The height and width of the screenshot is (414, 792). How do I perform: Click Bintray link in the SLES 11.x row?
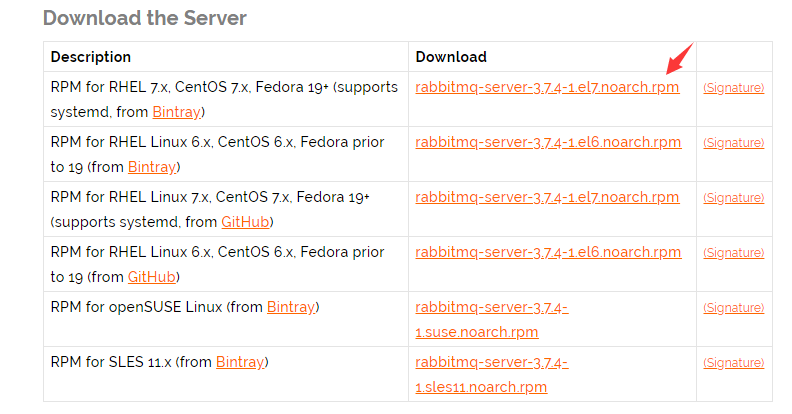[x=239, y=363]
